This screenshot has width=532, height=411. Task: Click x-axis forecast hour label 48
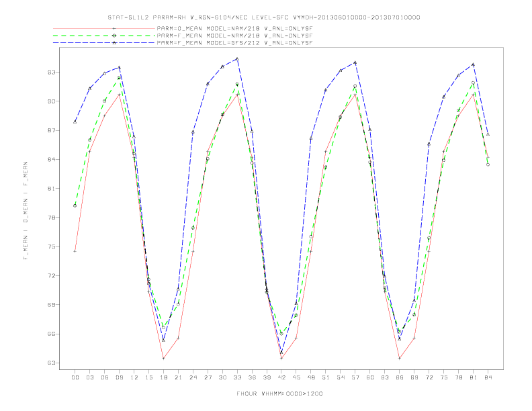pyautogui.click(x=311, y=377)
